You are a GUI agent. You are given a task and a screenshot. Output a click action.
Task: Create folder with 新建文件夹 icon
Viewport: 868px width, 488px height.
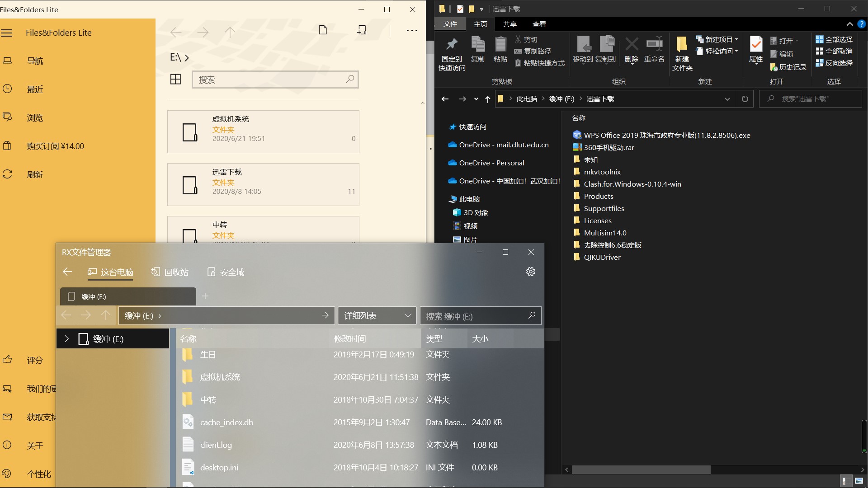(x=682, y=51)
